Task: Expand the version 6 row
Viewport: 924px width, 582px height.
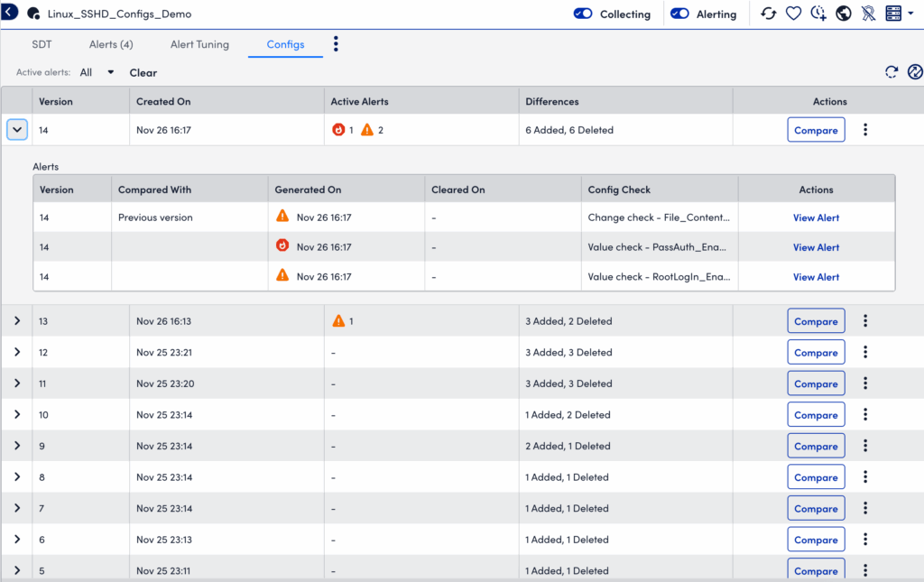Action: coord(17,539)
